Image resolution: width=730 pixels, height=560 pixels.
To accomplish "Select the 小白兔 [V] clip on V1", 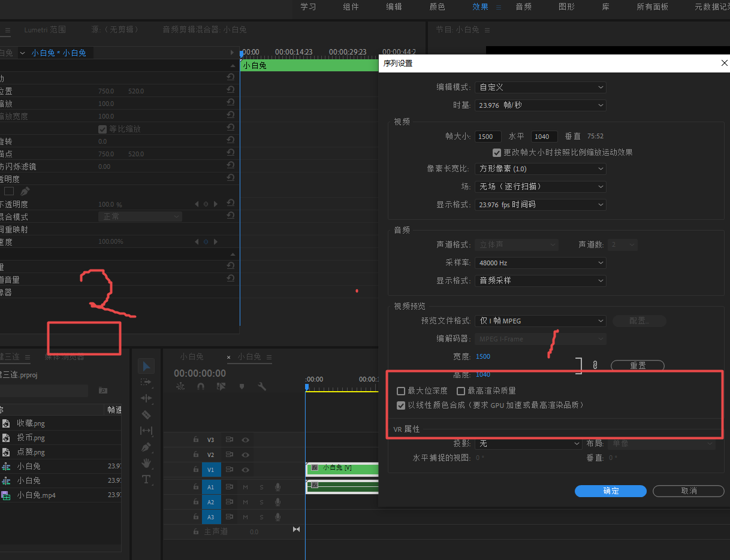I will 342,468.
